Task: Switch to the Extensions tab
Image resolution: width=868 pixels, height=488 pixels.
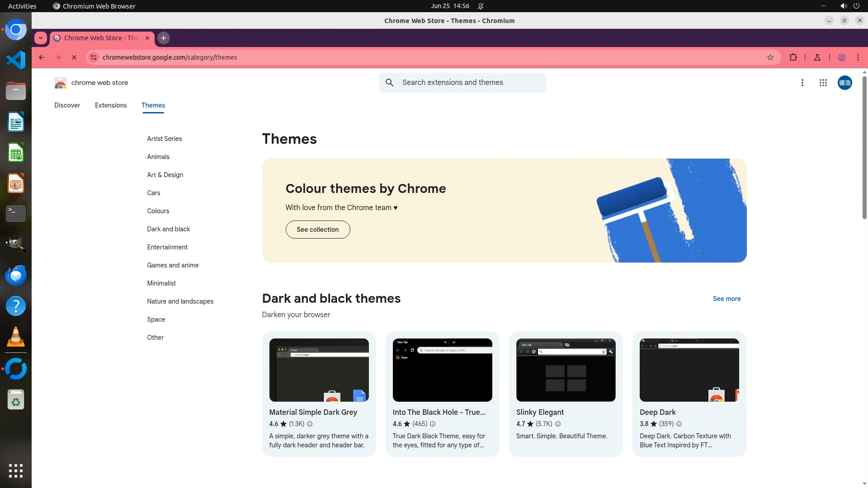Action: pos(111,105)
